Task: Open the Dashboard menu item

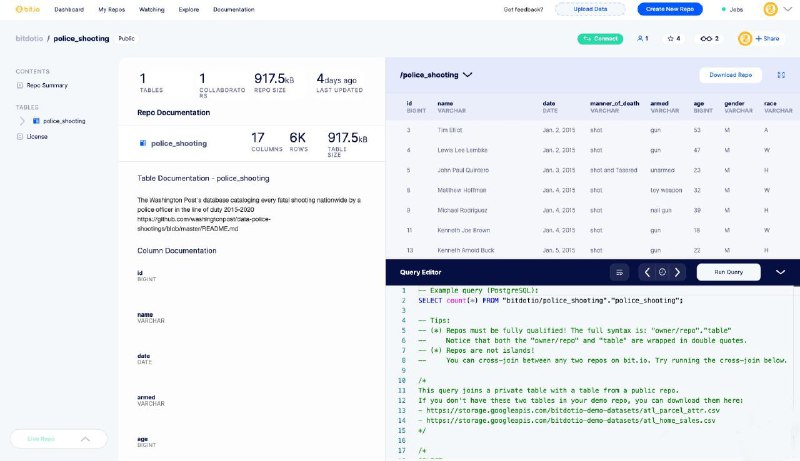Action: [x=69, y=9]
